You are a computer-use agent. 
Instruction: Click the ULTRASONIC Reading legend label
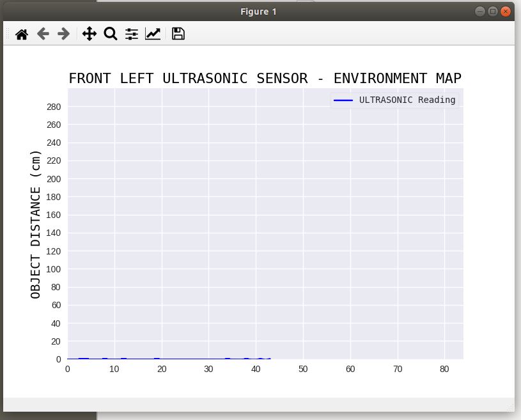click(407, 100)
